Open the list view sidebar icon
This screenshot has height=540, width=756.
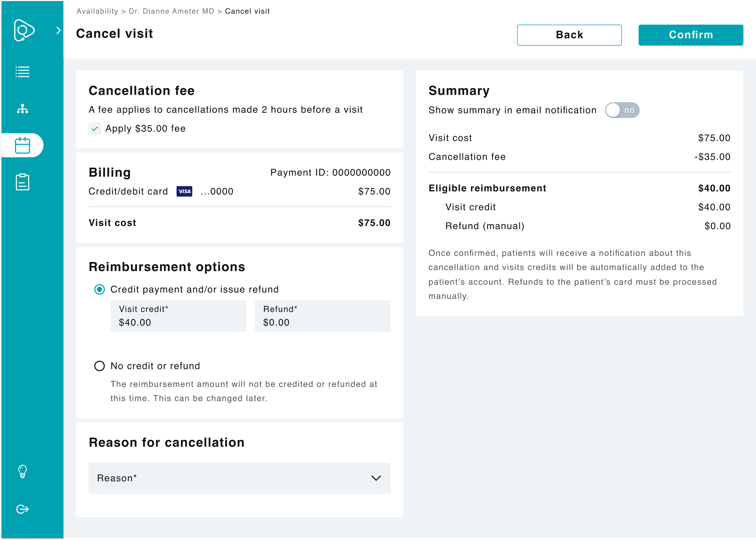click(x=22, y=72)
